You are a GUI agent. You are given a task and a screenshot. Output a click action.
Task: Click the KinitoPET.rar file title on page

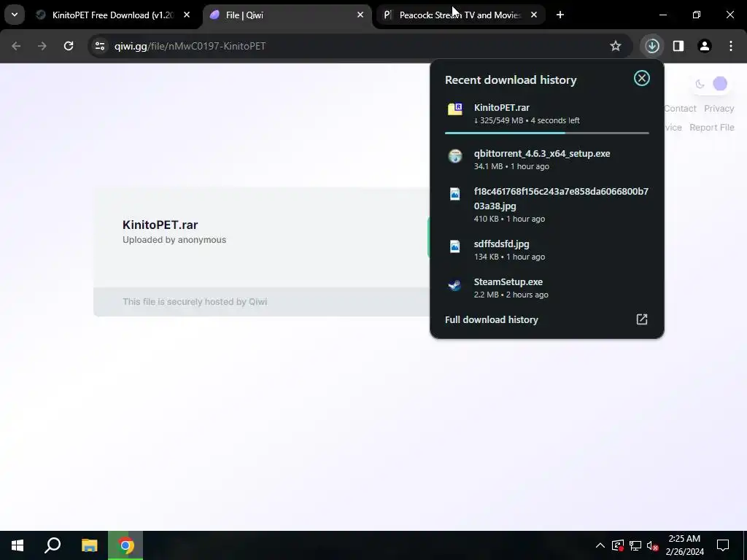coord(160,225)
